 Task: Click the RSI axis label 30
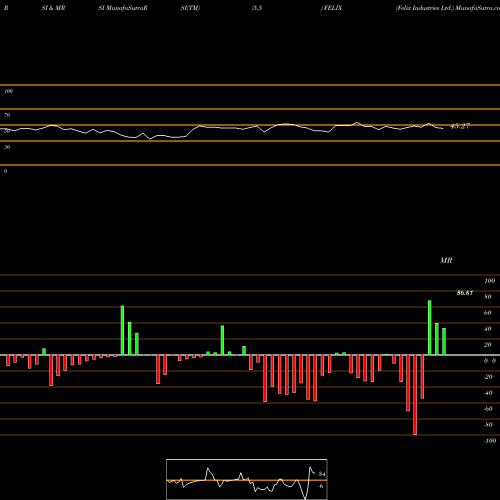pyautogui.click(x=7, y=147)
